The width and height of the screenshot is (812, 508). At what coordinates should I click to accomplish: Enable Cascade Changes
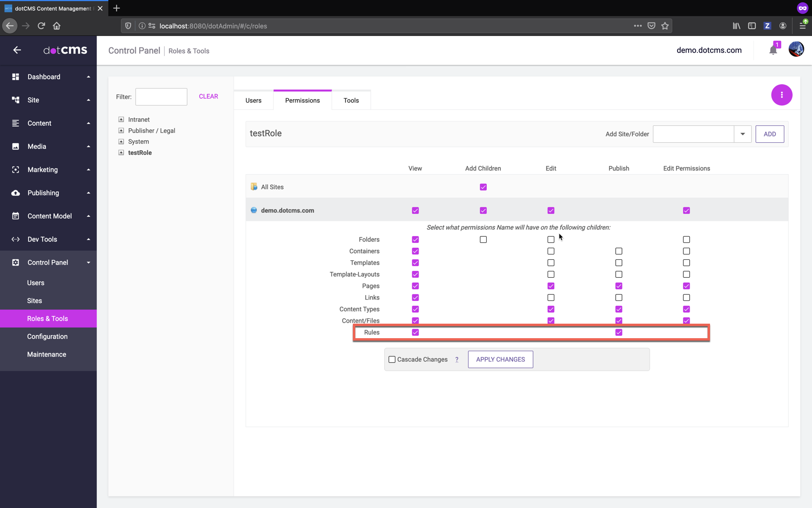(392, 359)
